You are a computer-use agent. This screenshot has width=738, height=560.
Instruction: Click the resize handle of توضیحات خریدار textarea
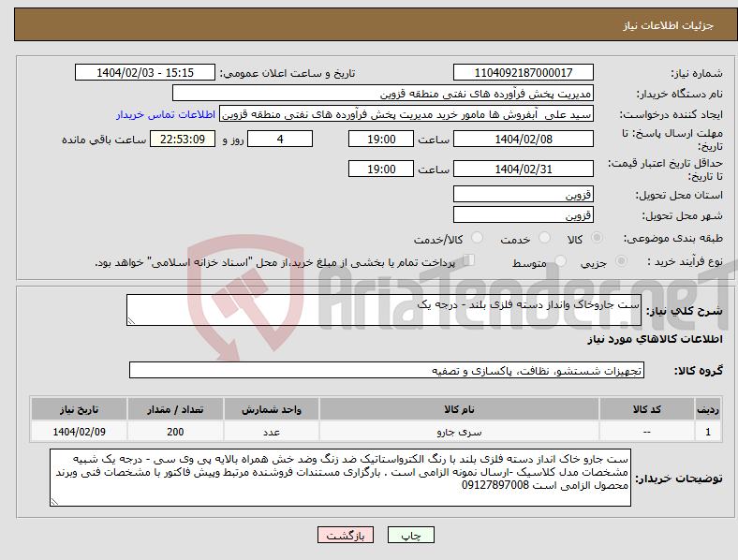click(54, 502)
